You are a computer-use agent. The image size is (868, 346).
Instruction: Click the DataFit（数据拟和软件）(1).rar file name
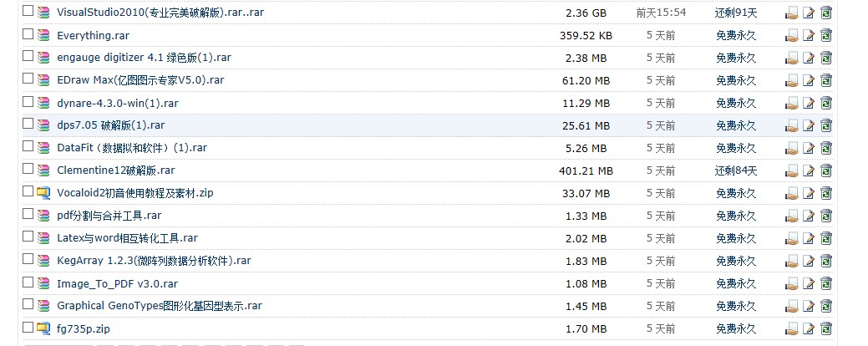click(x=131, y=148)
